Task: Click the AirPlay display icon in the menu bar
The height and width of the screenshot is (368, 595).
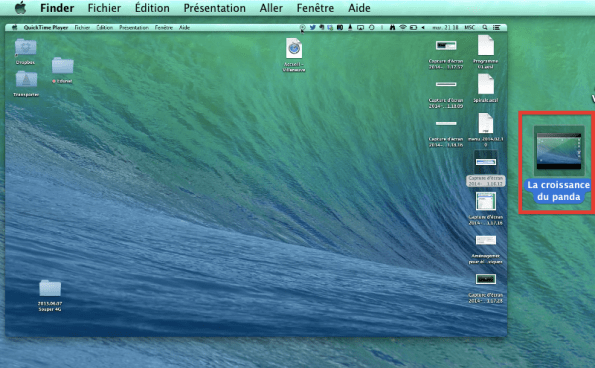Action: (360, 27)
